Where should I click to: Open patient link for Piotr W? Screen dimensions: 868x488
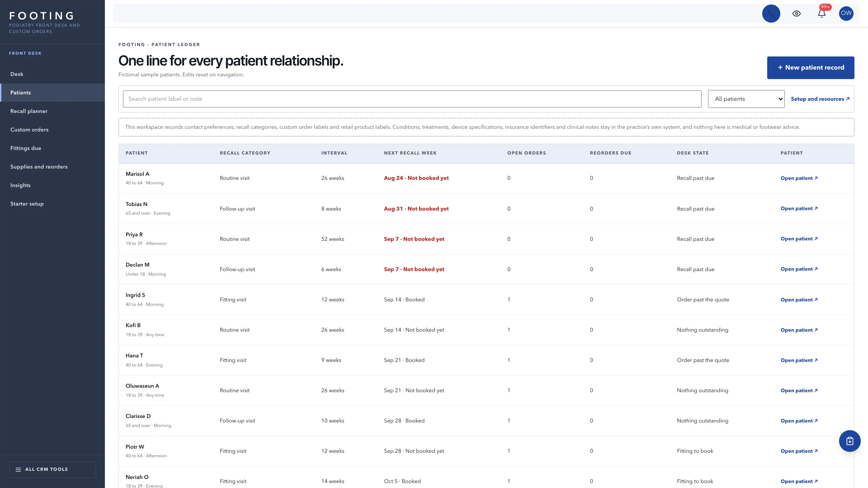click(x=799, y=451)
